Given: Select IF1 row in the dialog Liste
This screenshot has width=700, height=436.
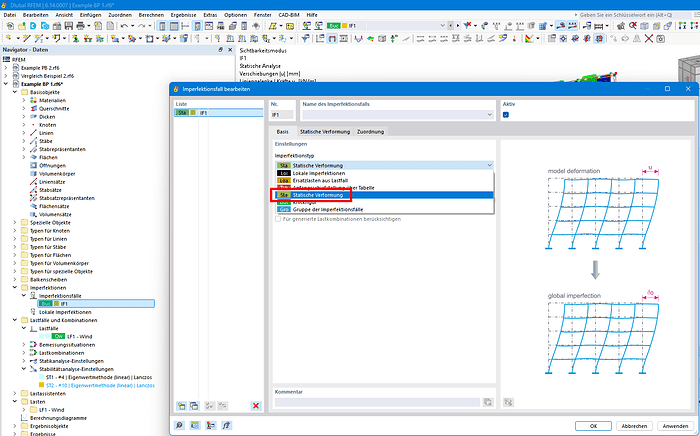Looking at the screenshot, I should coord(219,113).
